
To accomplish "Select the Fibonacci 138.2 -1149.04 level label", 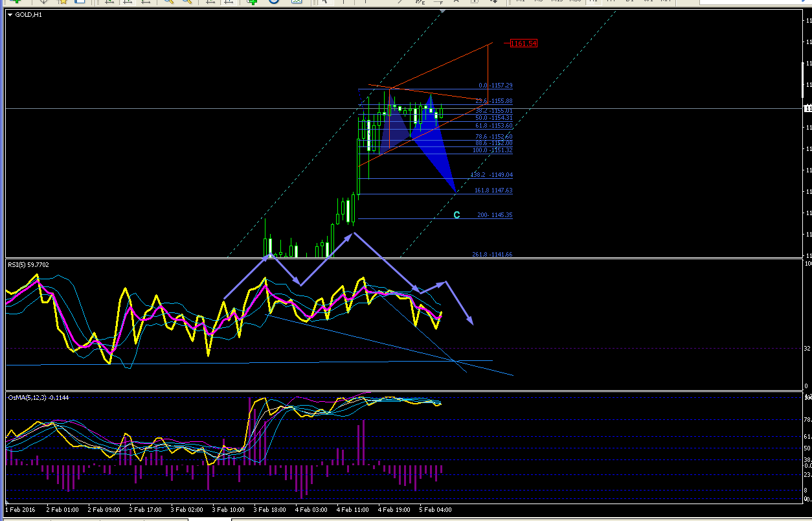I will [x=491, y=175].
